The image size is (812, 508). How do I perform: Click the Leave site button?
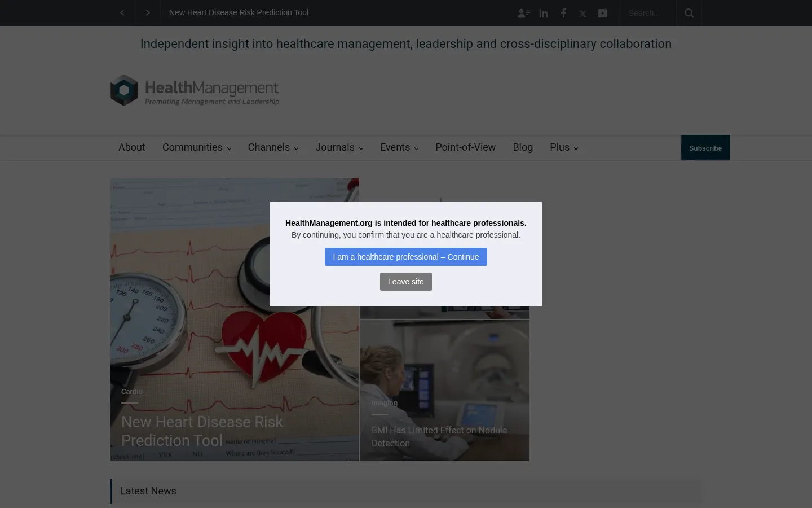coord(406,282)
